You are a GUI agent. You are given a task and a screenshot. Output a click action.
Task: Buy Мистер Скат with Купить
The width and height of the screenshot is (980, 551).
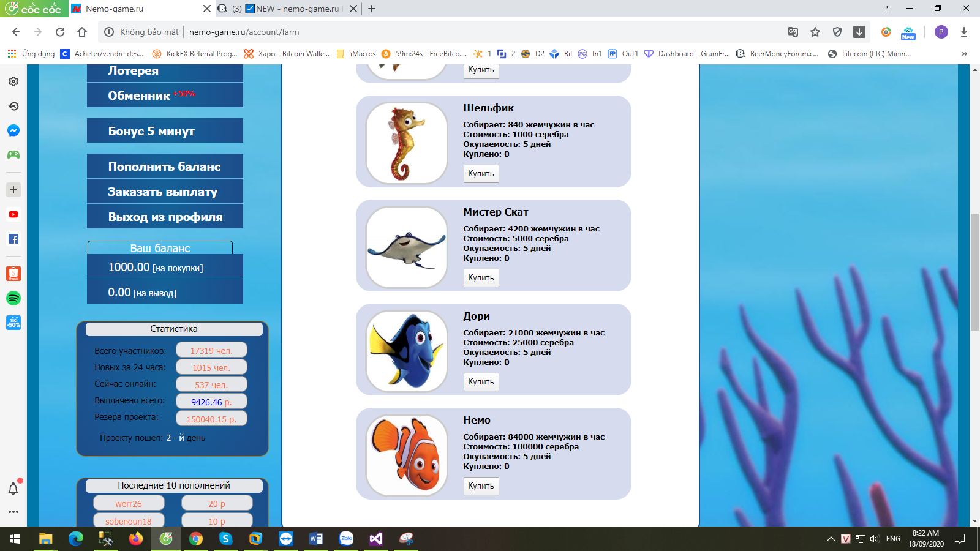481,278
